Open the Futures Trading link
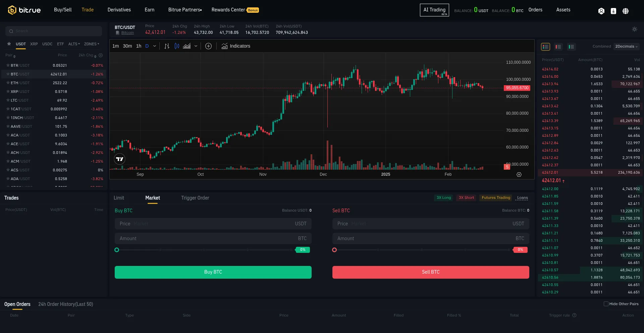This screenshot has height=333, width=644. (x=496, y=198)
